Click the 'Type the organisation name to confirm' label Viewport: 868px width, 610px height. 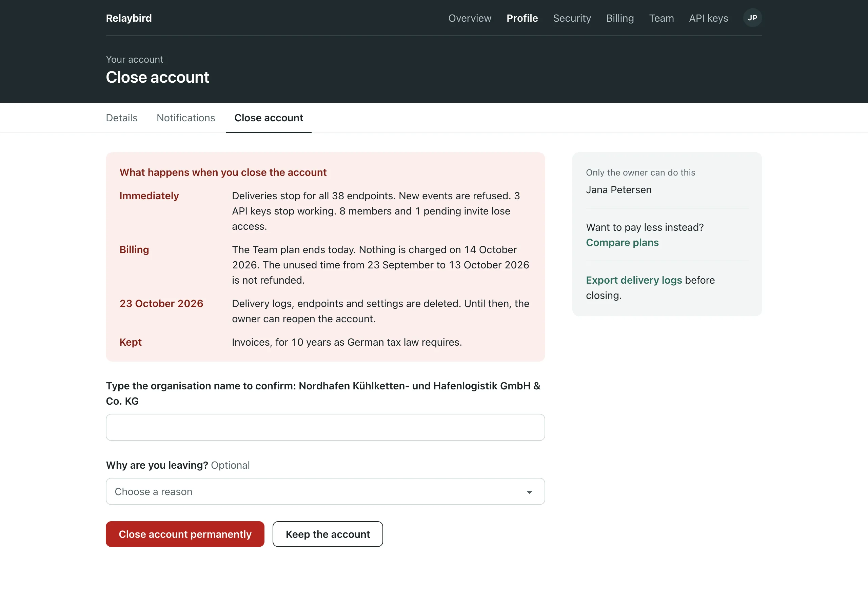click(323, 393)
